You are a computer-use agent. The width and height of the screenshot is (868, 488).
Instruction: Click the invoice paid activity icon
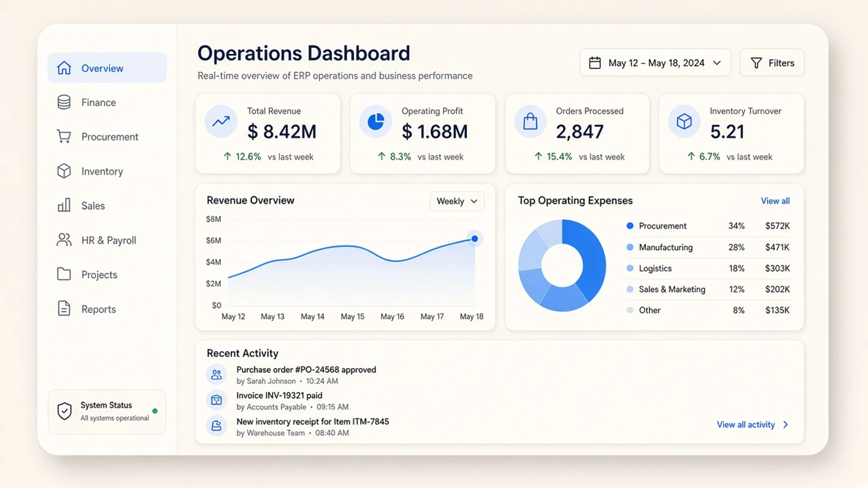216,400
